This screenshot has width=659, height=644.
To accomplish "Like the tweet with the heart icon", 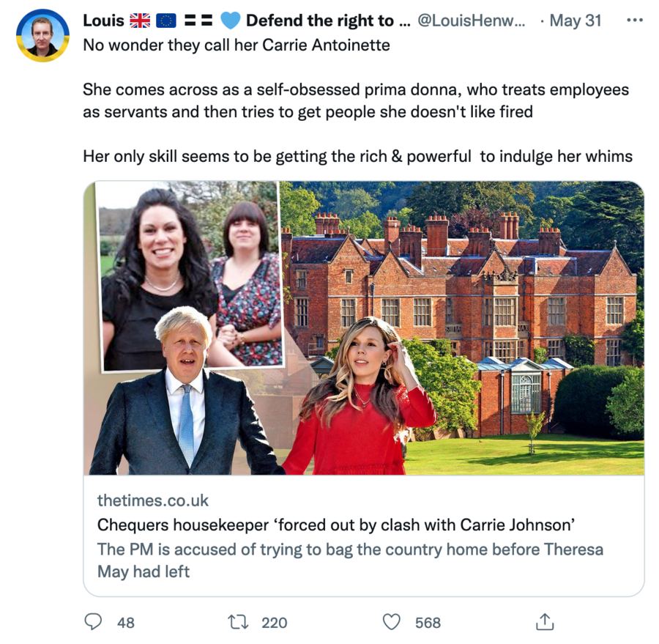I will tap(392, 622).
